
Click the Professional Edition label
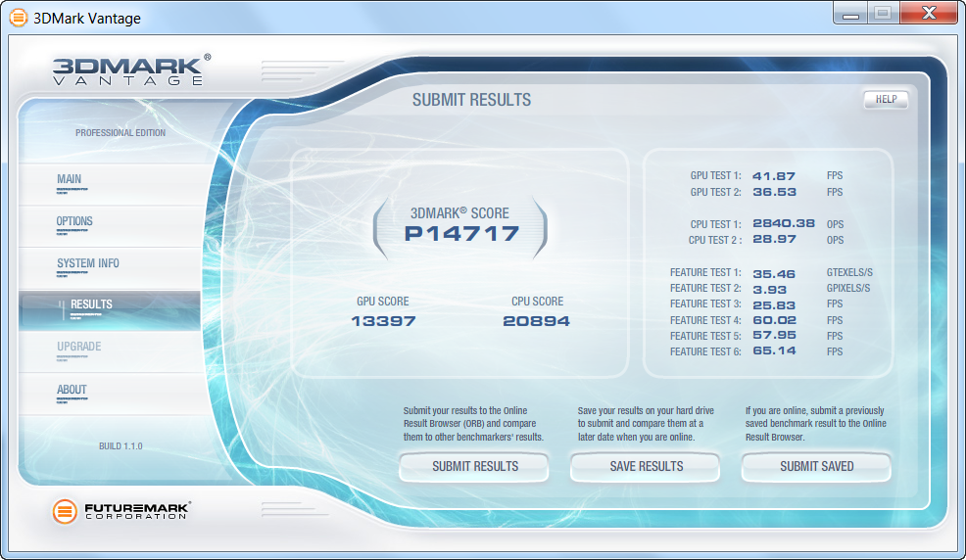pos(121,133)
